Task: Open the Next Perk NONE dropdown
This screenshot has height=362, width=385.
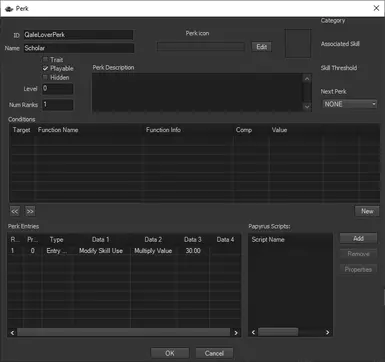Action: 350,104
